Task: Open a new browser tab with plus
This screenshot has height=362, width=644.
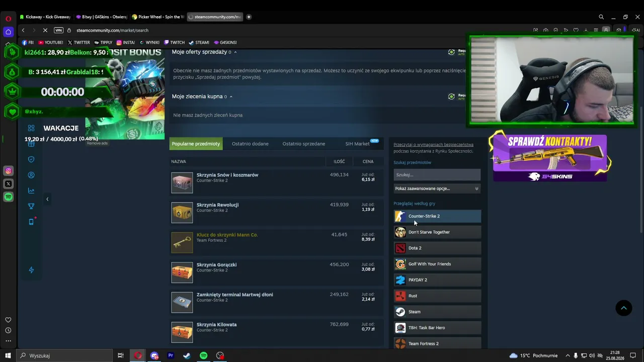Action: tap(249, 17)
